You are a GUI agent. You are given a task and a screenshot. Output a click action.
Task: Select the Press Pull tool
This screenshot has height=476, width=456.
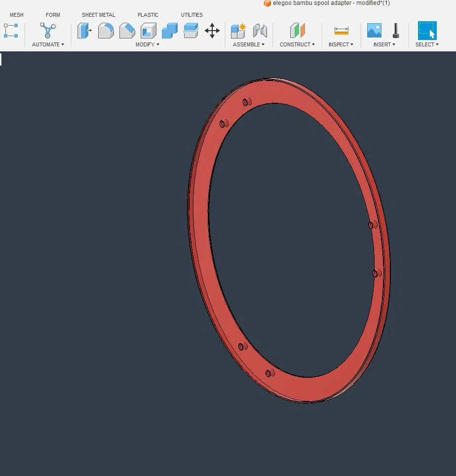[84, 31]
